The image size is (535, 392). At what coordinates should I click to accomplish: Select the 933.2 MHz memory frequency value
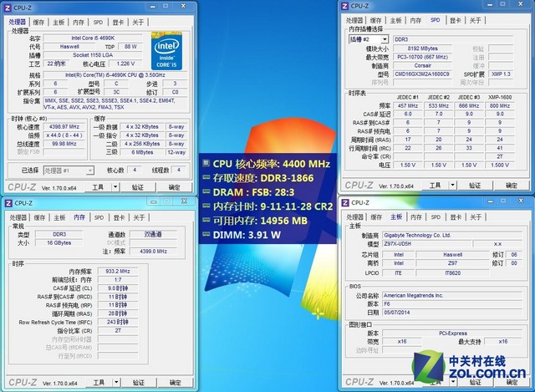118,272
